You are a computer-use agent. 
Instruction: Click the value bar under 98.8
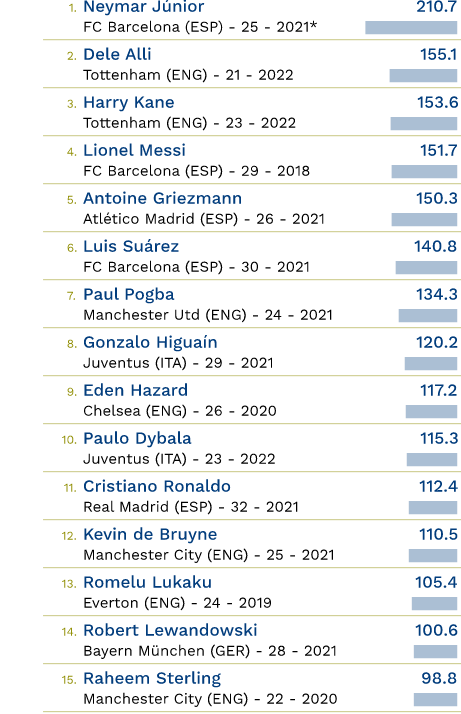[435, 699]
